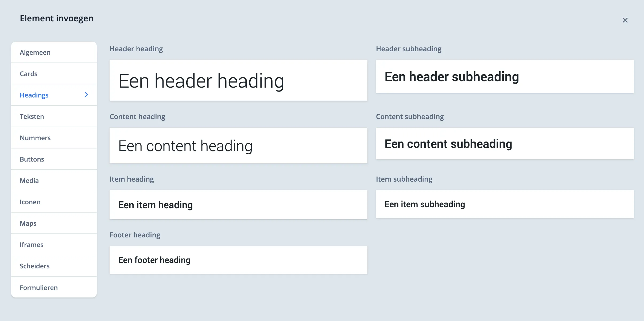Insert the Item subheading element

pos(505,204)
